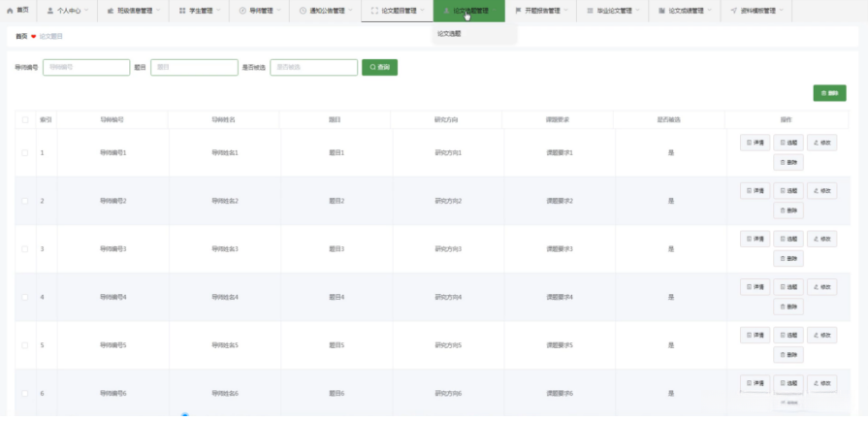Viewport: 868px width, 421px height.
Task: Expand the chevron next to 毕业论文管理
Action: [x=638, y=11]
